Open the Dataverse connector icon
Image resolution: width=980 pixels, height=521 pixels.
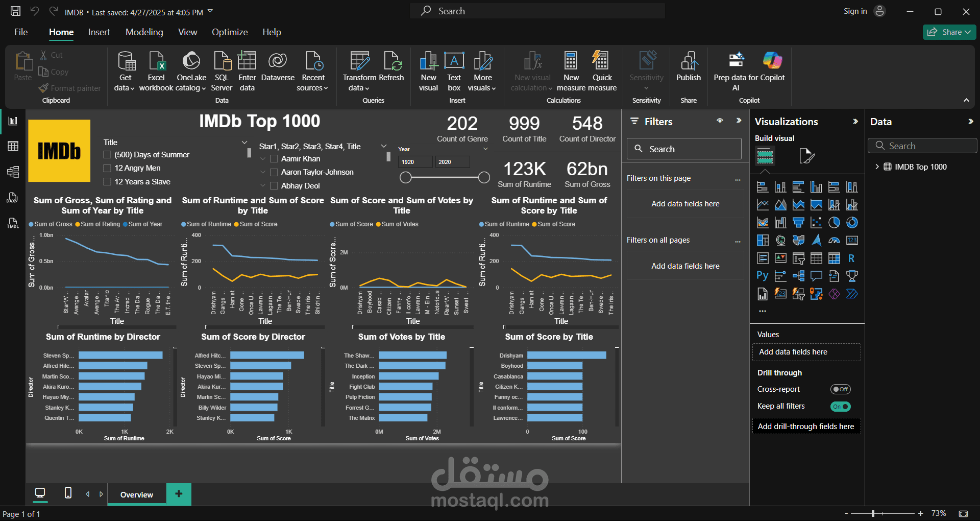[x=278, y=61]
